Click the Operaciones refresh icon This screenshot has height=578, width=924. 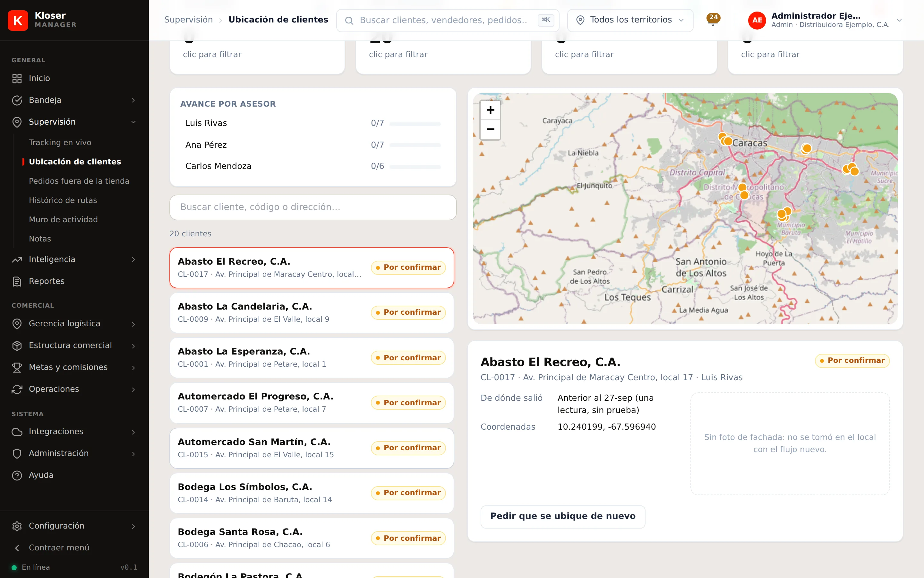(x=17, y=389)
